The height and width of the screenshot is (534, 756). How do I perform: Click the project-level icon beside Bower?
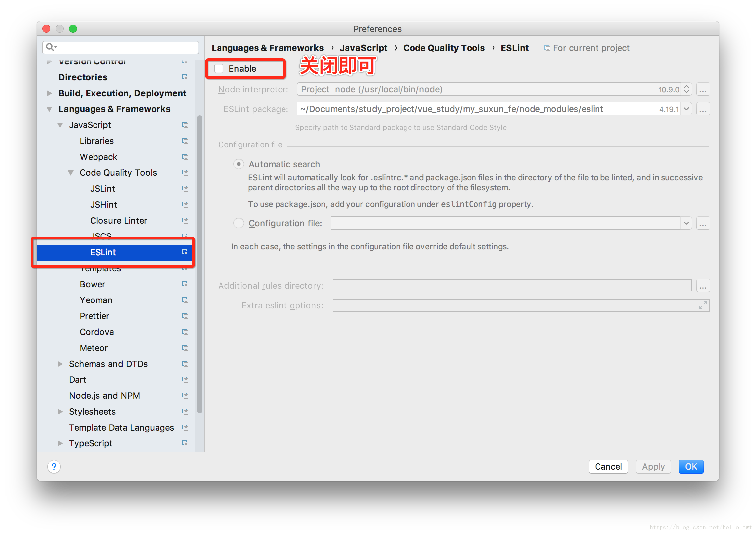coord(185,284)
